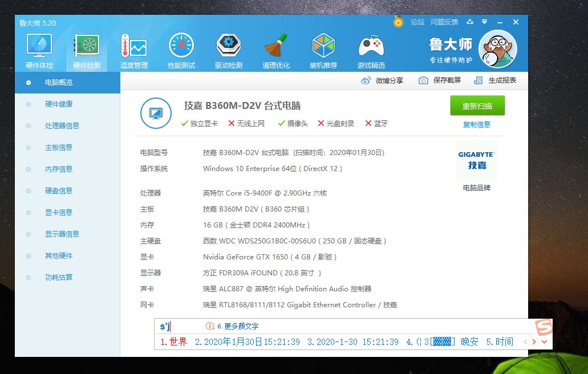Screen dimensions: 588x374
Task: Click the 鲁大师 mascot avatar
Action: click(498, 49)
